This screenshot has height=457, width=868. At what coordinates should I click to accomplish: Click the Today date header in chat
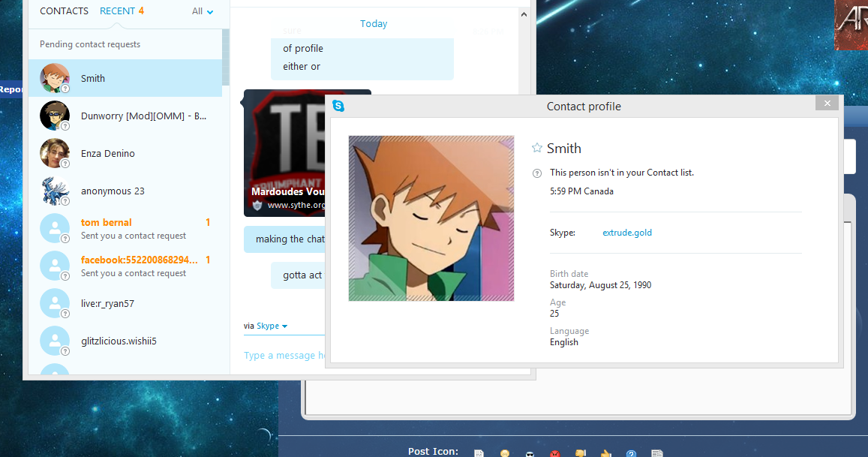coord(374,24)
